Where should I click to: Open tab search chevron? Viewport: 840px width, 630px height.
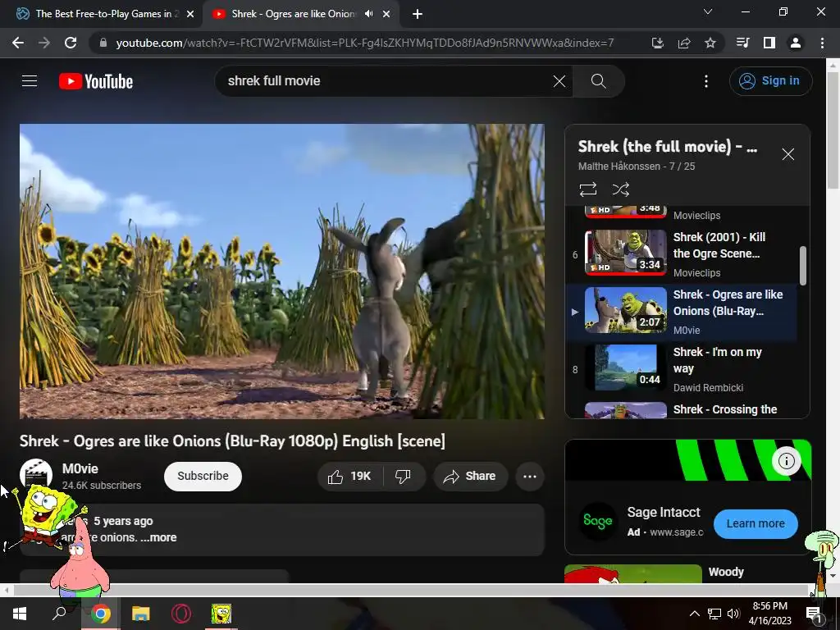click(x=708, y=11)
